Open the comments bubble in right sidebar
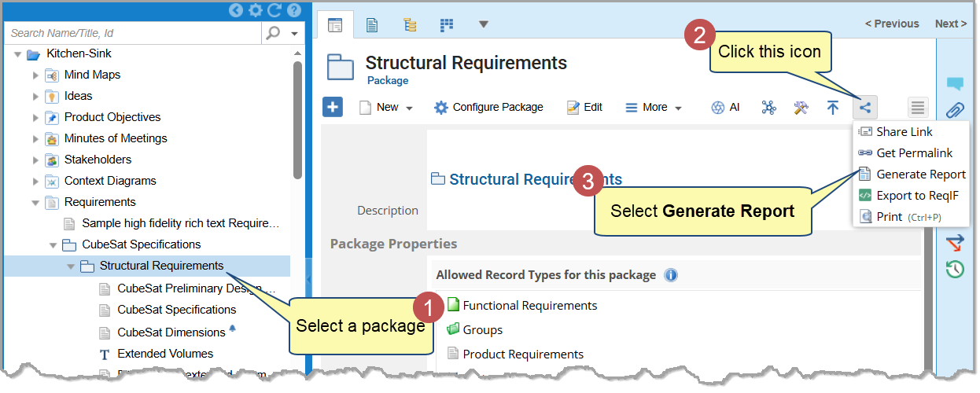This screenshot has height=393, width=980. [955, 83]
